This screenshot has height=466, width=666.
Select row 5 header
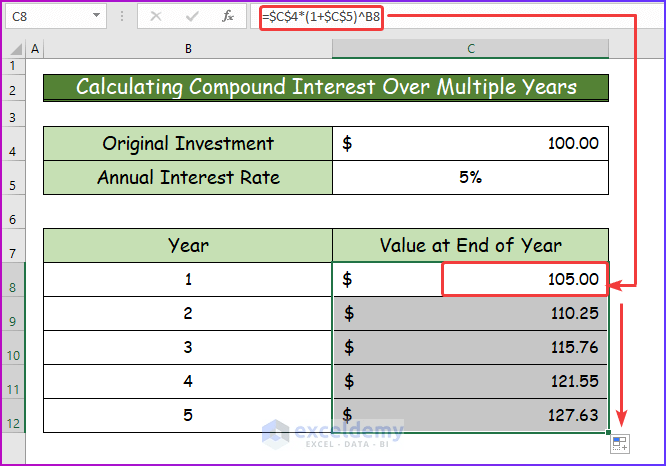tap(13, 178)
